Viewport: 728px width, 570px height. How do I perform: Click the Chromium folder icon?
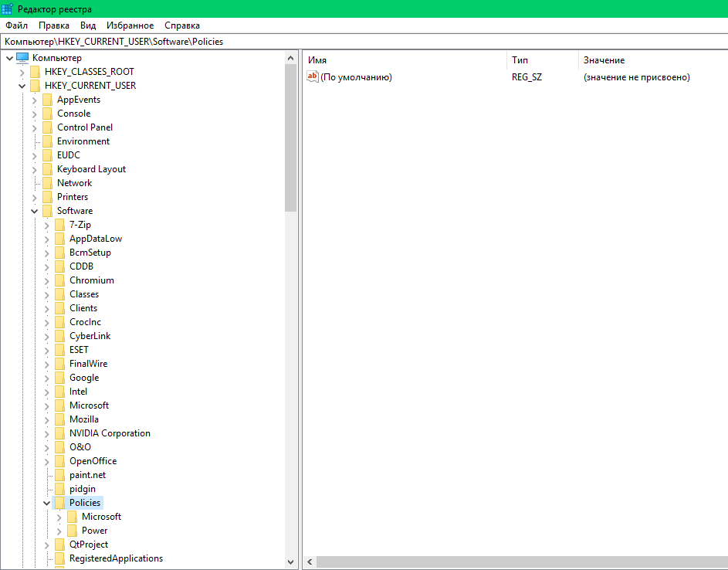60,280
